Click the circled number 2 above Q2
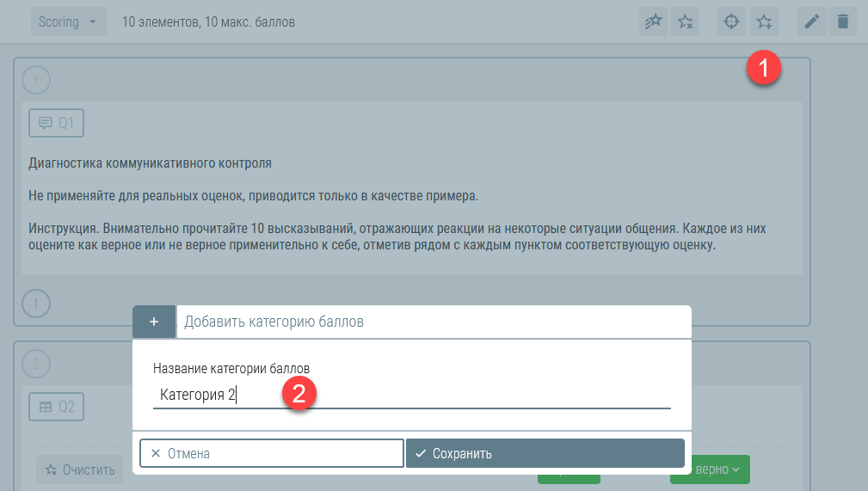 [x=36, y=364]
